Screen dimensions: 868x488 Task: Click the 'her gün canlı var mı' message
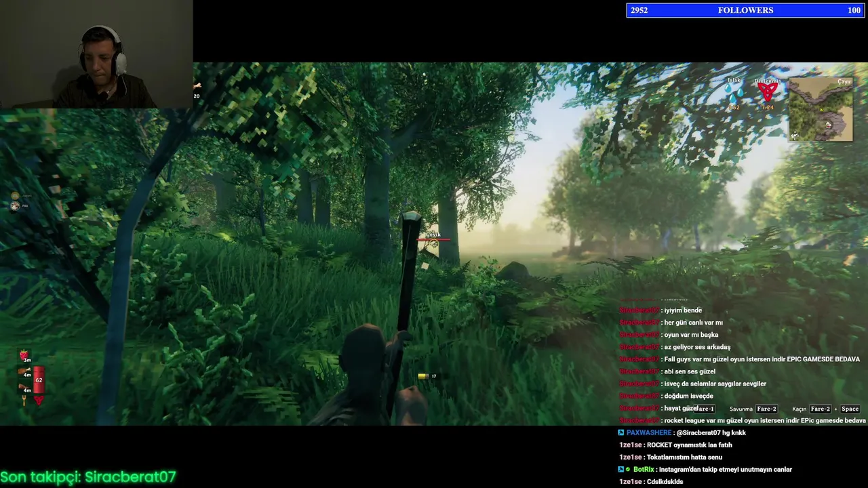coord(694,323)
